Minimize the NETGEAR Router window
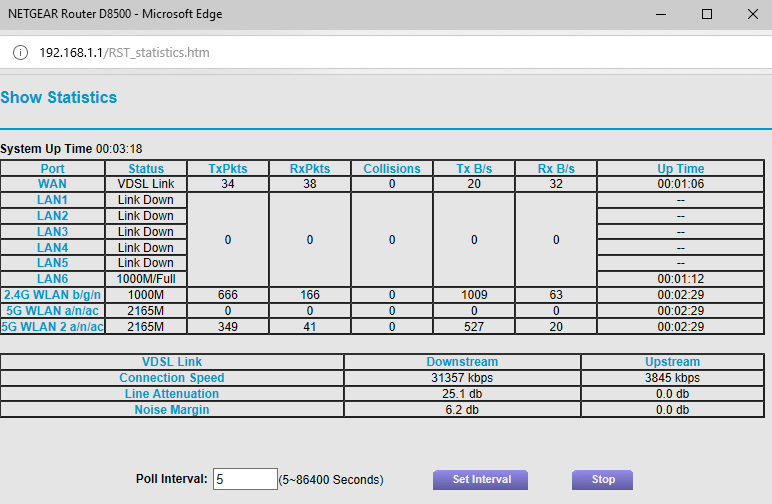Screen dimensions: 772x504 [660, 14]
